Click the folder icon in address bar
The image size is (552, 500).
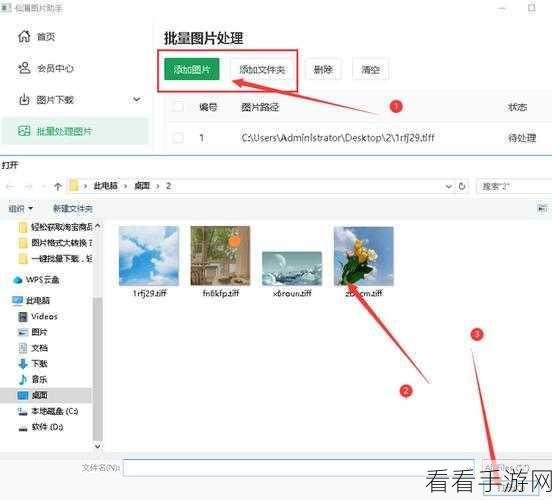click(x=74, y=186)
